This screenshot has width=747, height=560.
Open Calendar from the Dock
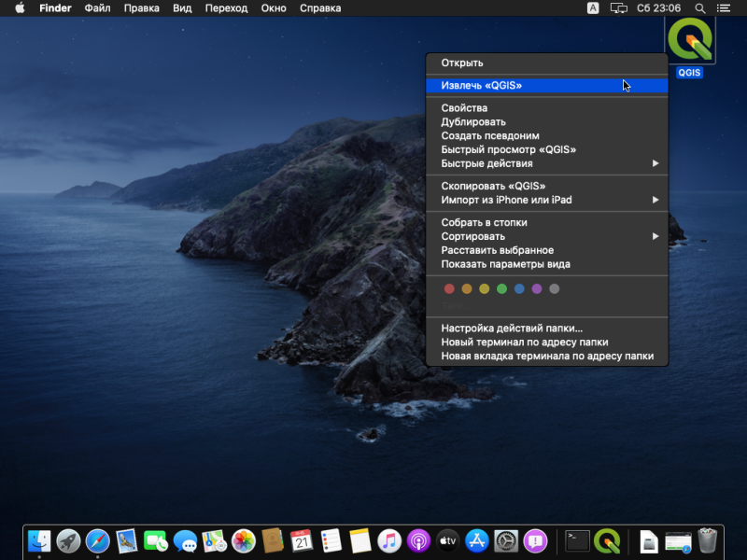302,541
